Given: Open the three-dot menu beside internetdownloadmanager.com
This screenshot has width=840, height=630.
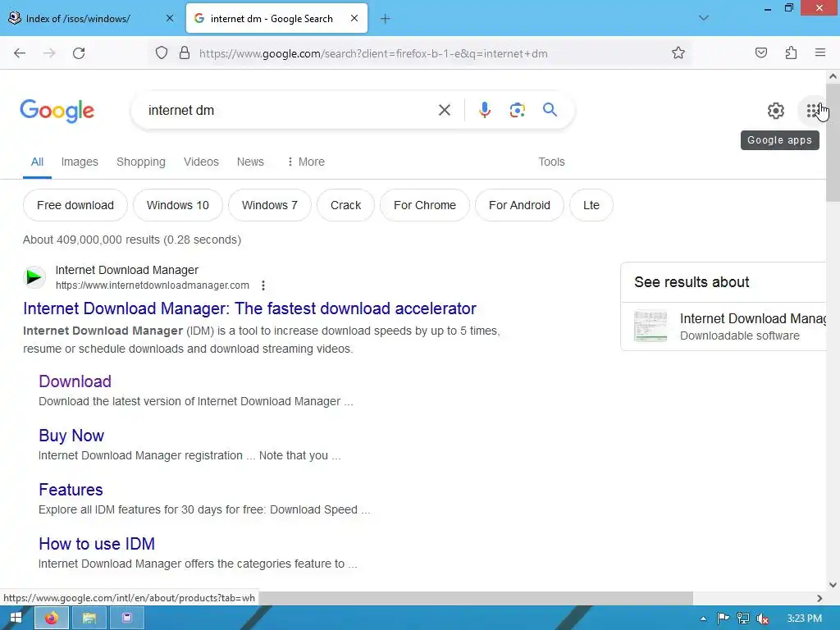Looking at the screenshot, I should 263,285.
